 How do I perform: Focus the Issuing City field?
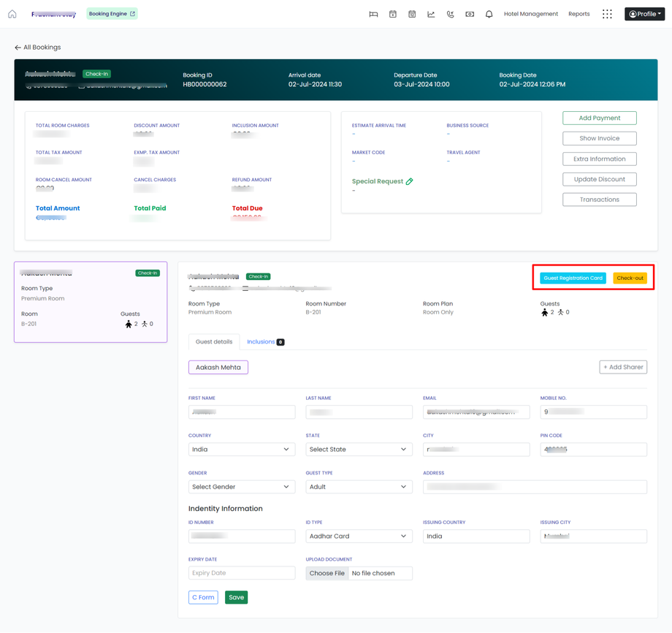pyautogui.click(x=593, y=536)
